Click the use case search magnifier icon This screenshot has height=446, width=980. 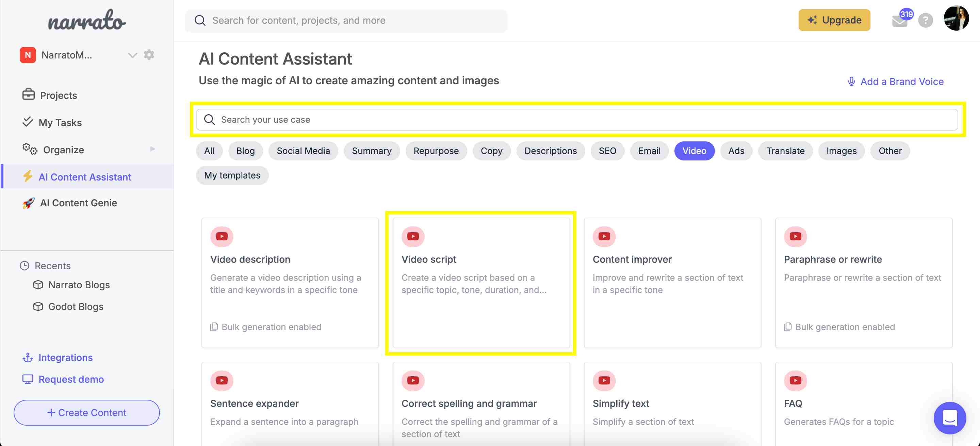pos(210,120)
